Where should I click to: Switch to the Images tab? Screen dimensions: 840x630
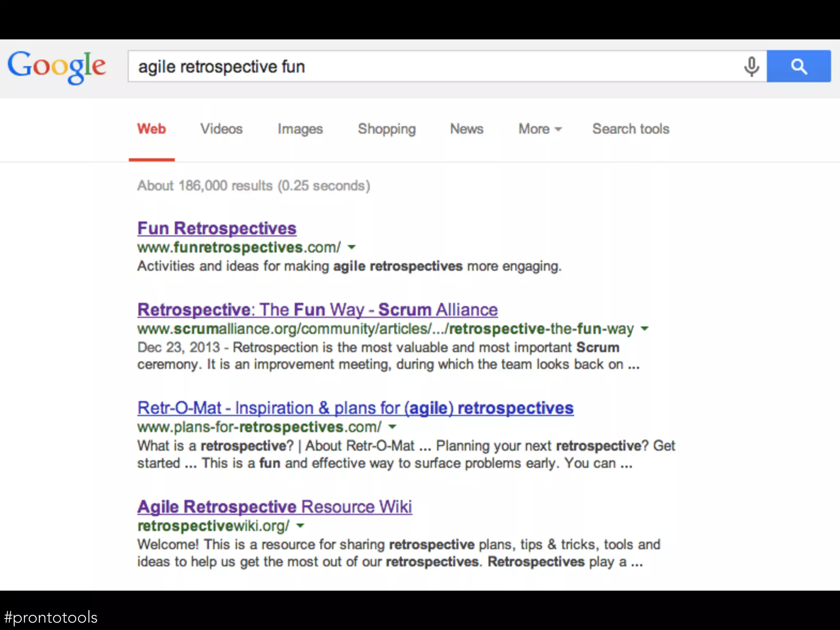300,129
